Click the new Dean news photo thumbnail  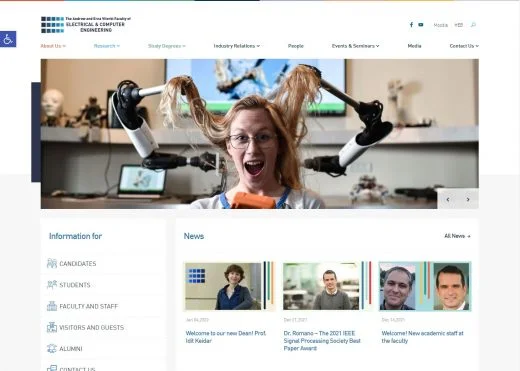[229, 286]
